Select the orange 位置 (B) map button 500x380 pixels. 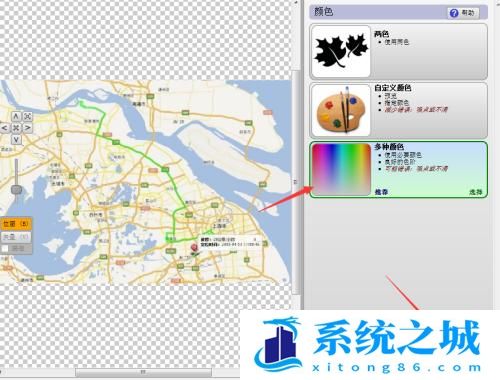pos(16,224)
